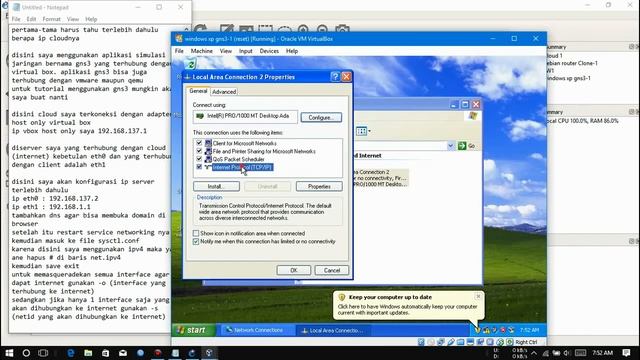Open Task View from the taskbar
Screen dimensions: 640x360
43,353
